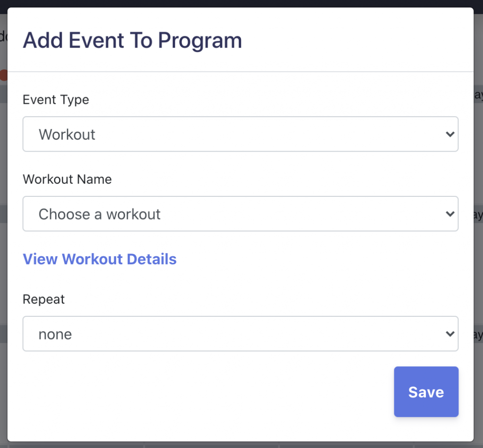Save the new program event
Viewport: 483px width, 448px height.
coord(426,391)
